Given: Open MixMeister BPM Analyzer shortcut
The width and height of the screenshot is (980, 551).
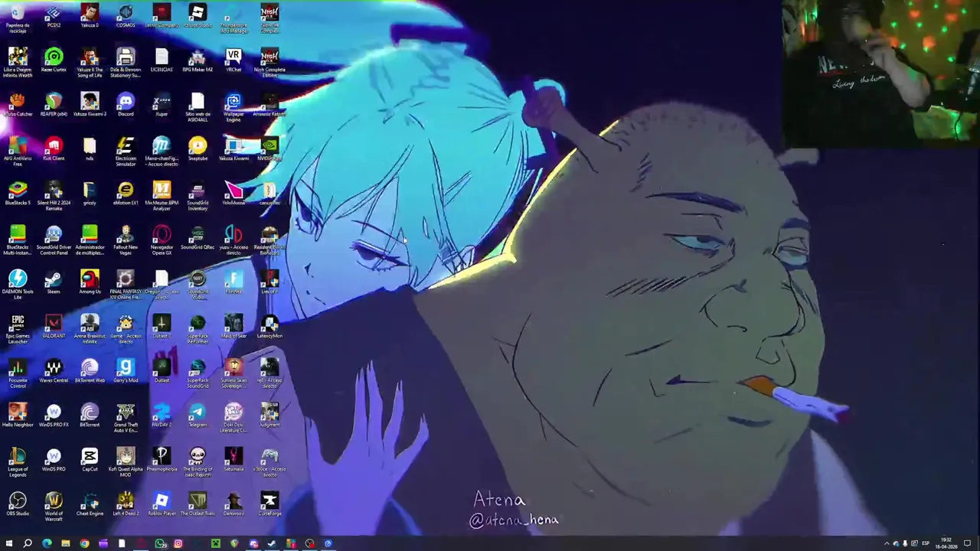Looking at the screenshot, I should click(162, 197).
